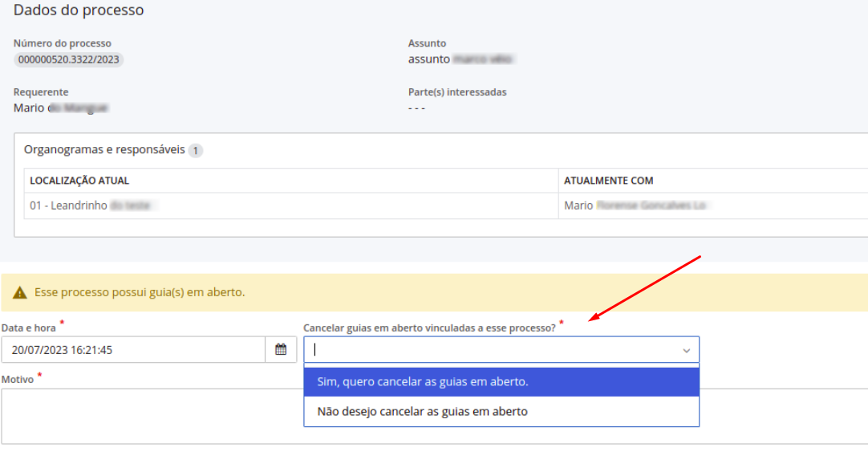Screen dimensions: 868x460
Task: Click the "Cancelar guias em aberto vinculadas" field label
Action: point(429,328)
